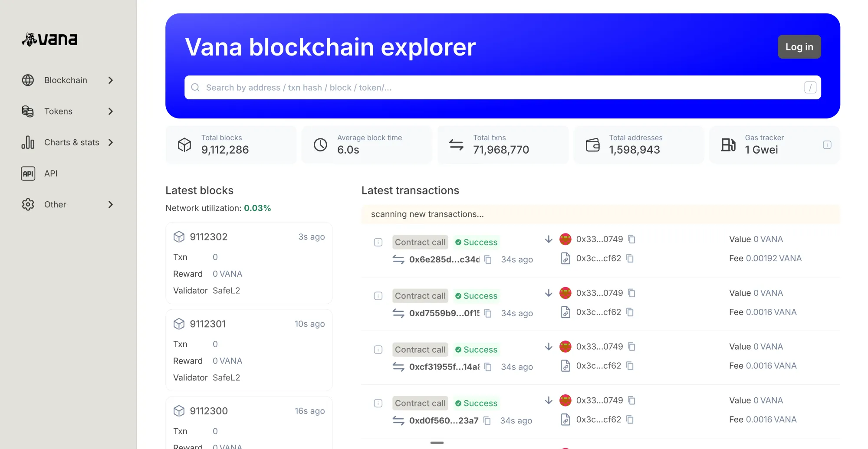Click the Log in button
Screen dimensions: 868x449
click(799, 47)
